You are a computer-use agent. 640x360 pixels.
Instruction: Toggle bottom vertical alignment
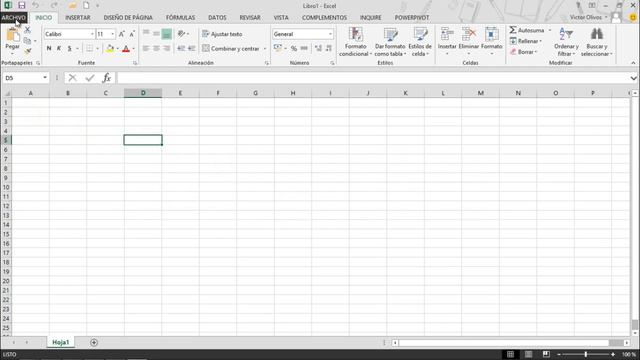click(167, 34)
